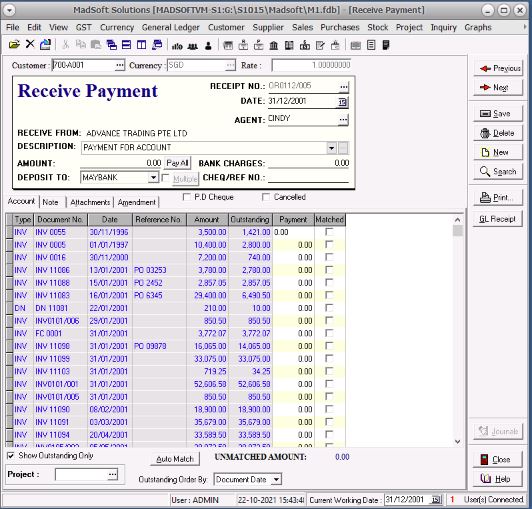Click the document lines toolbar icon
Screen dimensions: 532x509
tap(371, 45)
